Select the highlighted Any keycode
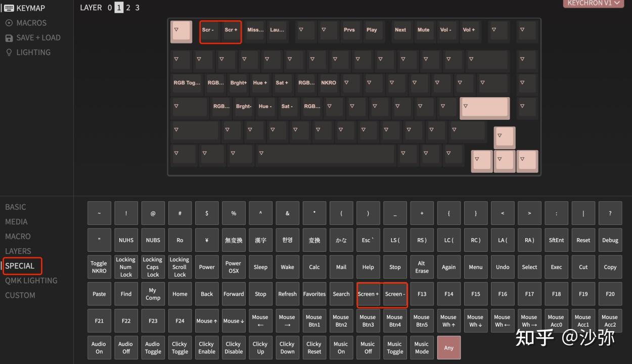Image resolution: width=632 pixels, height=364 pixels. coord(449,348)
